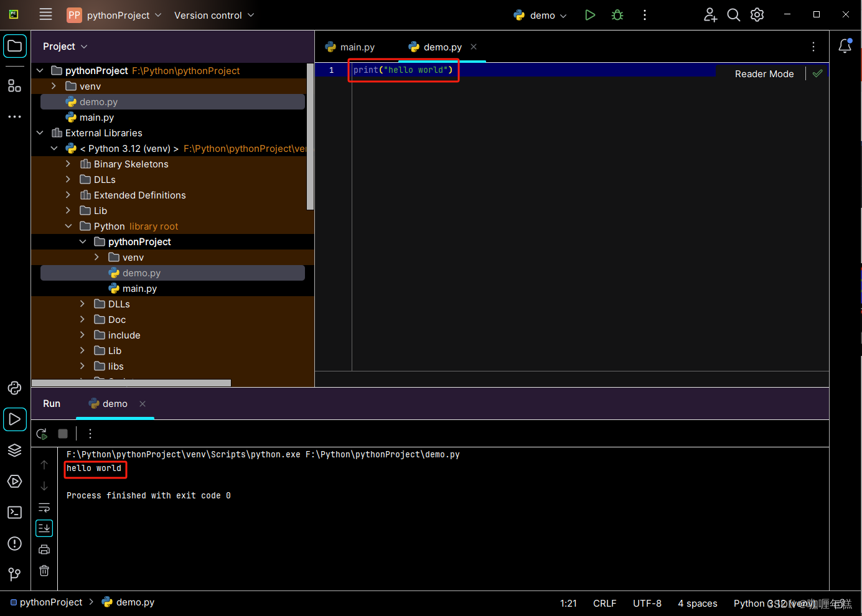Toggle Reader Mode in editor
The width and height of the screenshot is (862, 616).
[764, 73]
